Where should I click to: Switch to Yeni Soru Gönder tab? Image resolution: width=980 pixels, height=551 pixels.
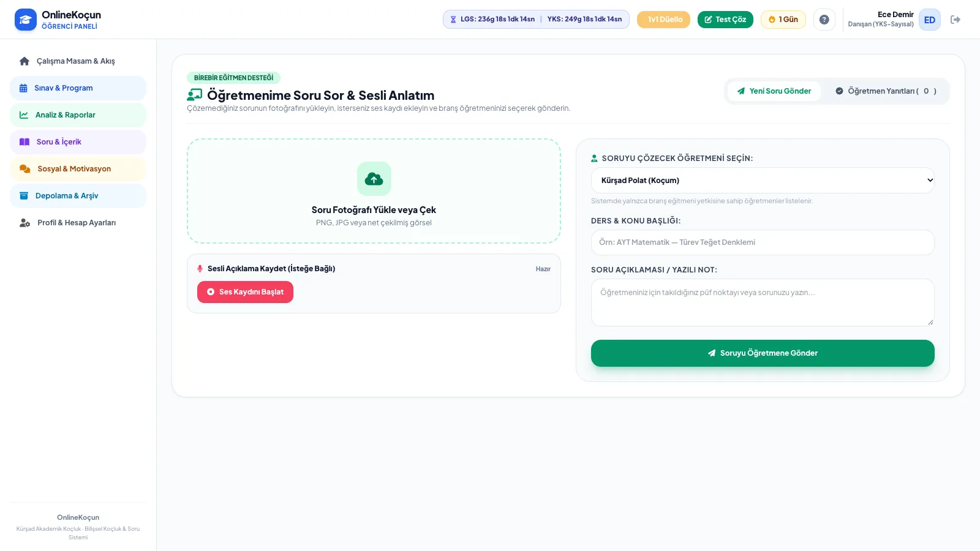(x=774, y=91)
